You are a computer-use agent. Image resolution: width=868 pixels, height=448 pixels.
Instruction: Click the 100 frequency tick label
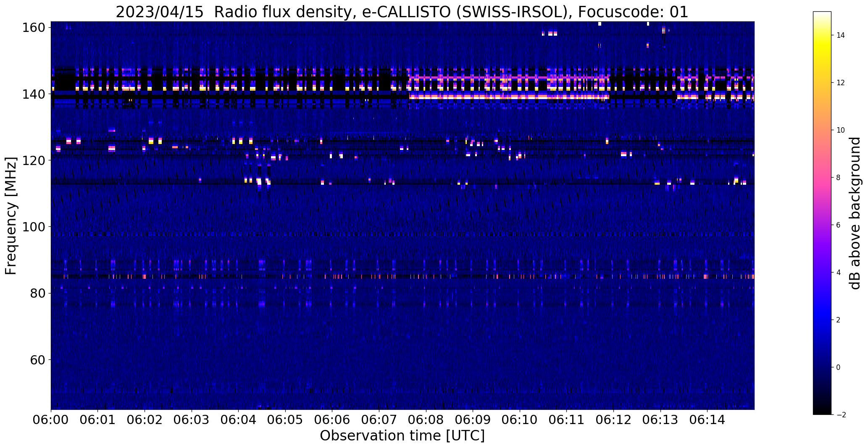click(33, 227)
